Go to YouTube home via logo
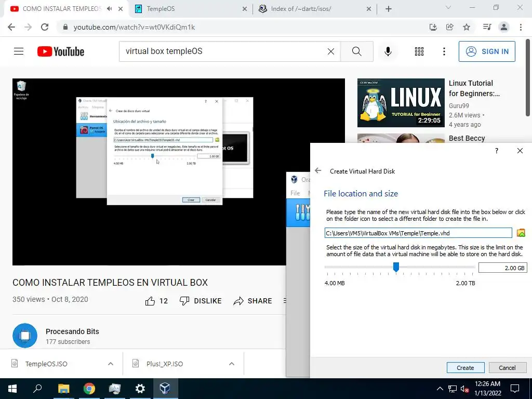The width and height of the screenshot is (532, 399). point(61,51)
